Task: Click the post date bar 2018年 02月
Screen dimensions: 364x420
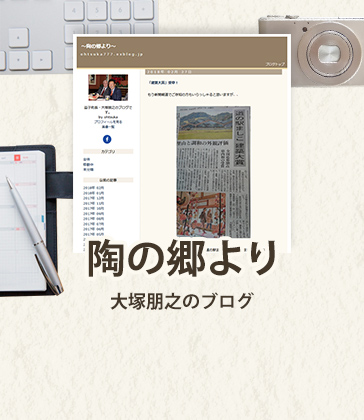Action: point(213,72)
